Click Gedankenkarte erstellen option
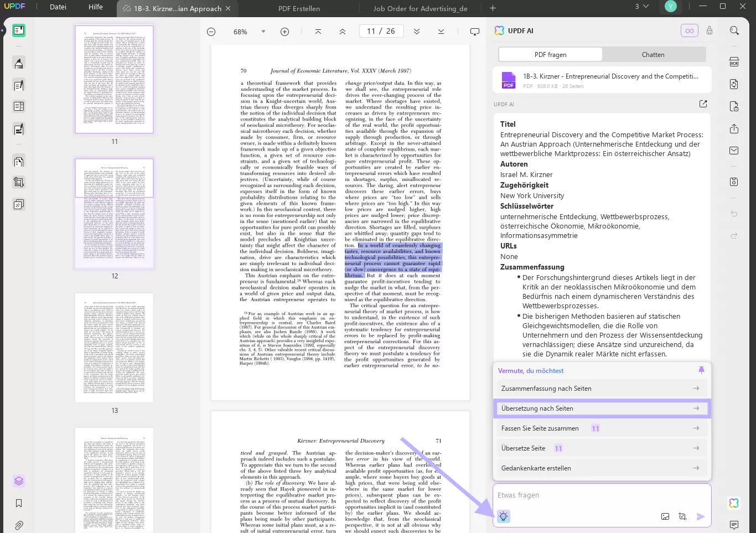The height and width of the screenshot is (533, 756). 600,468
